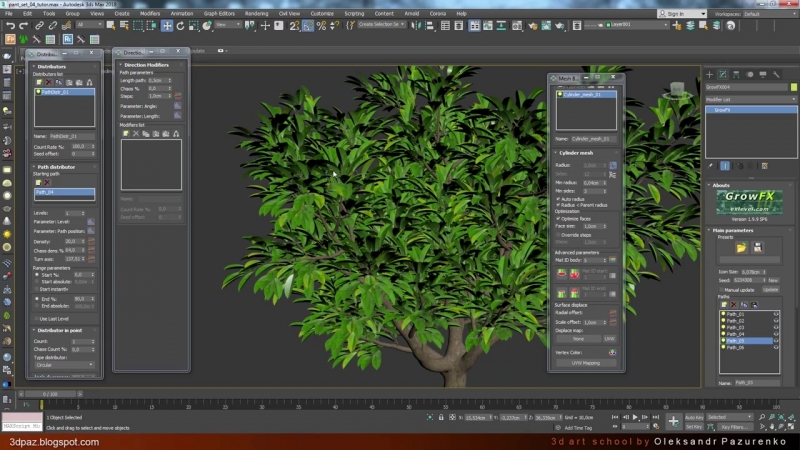
Task: Open the Scripting menu
Action: [x=354, y=14]
